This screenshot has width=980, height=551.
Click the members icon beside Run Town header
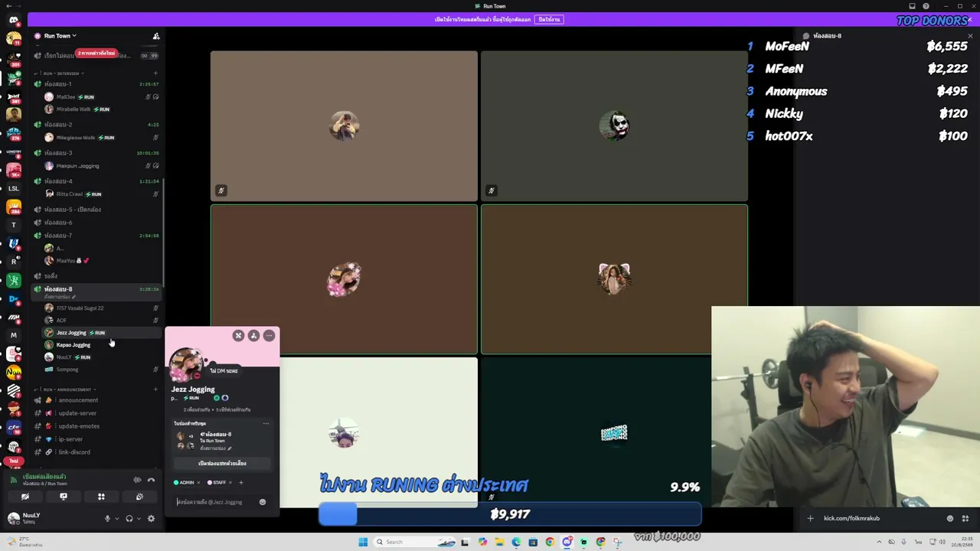tap(156, 36)
